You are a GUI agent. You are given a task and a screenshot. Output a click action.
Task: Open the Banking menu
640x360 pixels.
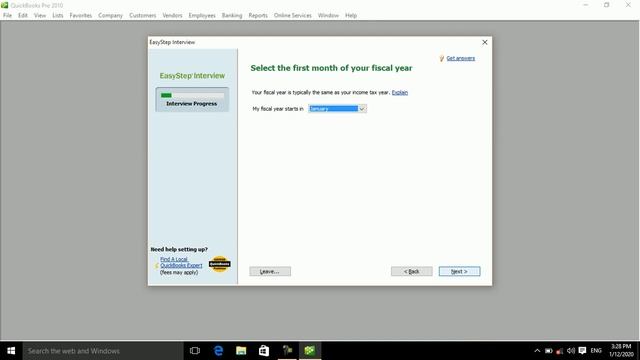[232, 16]
